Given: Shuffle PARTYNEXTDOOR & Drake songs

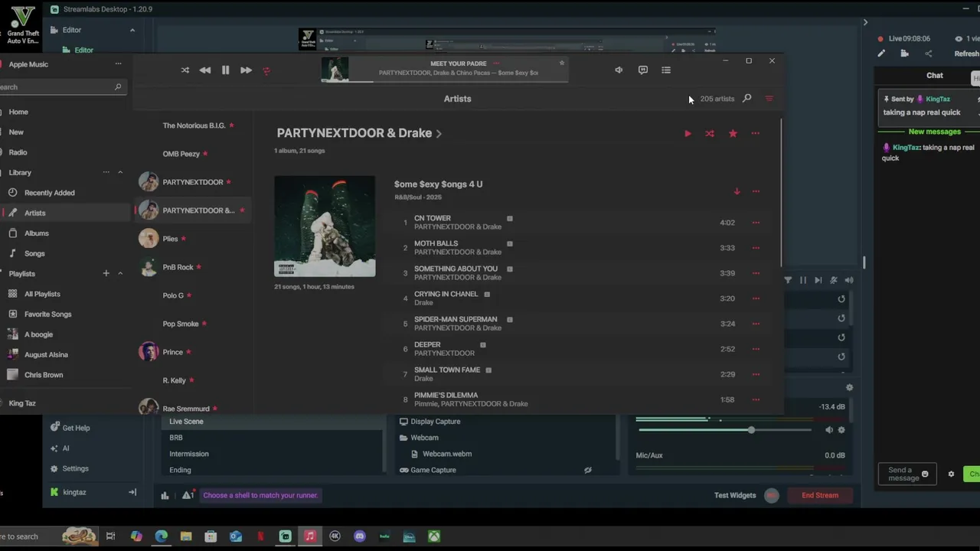Looking at the screenshot, I should (x=710, y=134).
